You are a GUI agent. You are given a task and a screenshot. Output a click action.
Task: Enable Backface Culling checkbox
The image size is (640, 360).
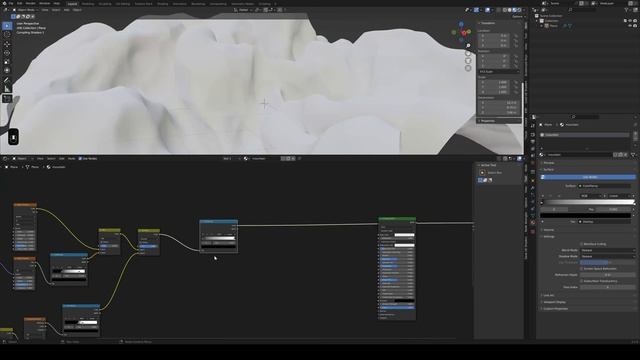(x=581, y=244)
